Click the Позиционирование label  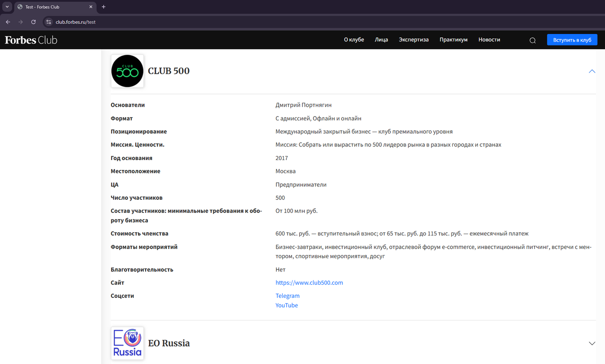pyautogui.click(x=138, y=132)
